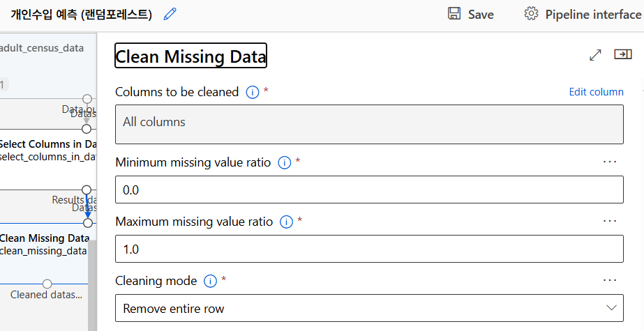Viewport: 644px width, 331px height.
Task: Show info for Maximum missing value ratio
Action: click(285, 222)
